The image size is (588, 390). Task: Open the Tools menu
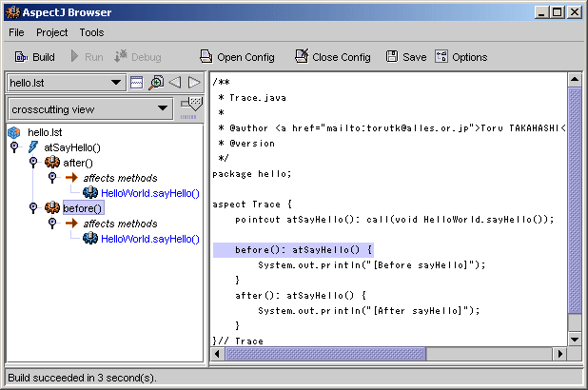(91, 32)
